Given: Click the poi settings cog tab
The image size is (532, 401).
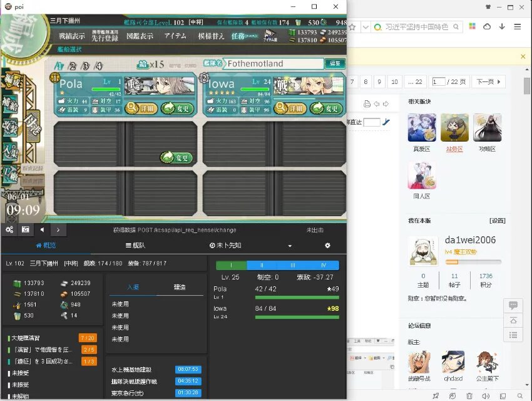Looking at the screenshot, I should coord(327,246).
